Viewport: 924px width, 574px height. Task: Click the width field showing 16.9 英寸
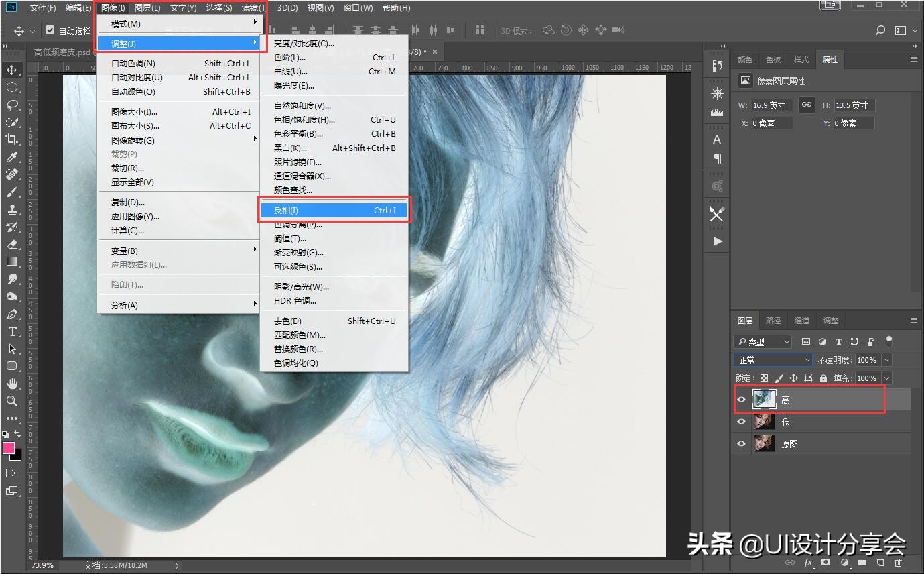772,105
